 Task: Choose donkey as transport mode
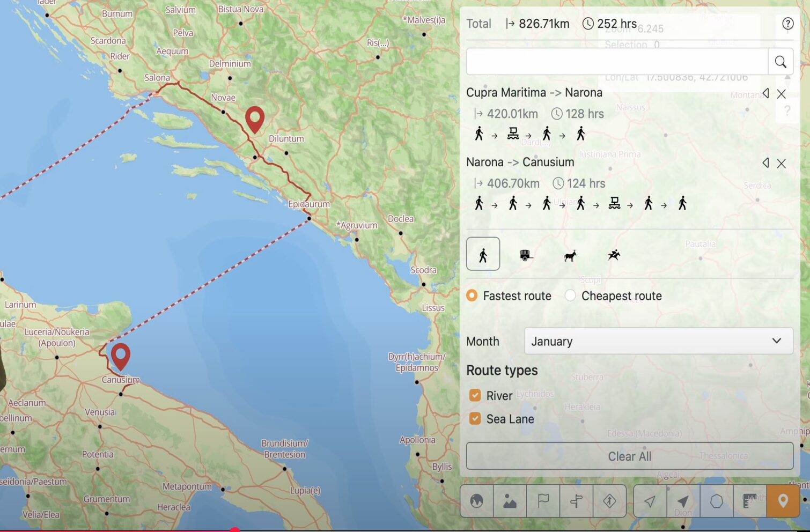click(570, 255)
